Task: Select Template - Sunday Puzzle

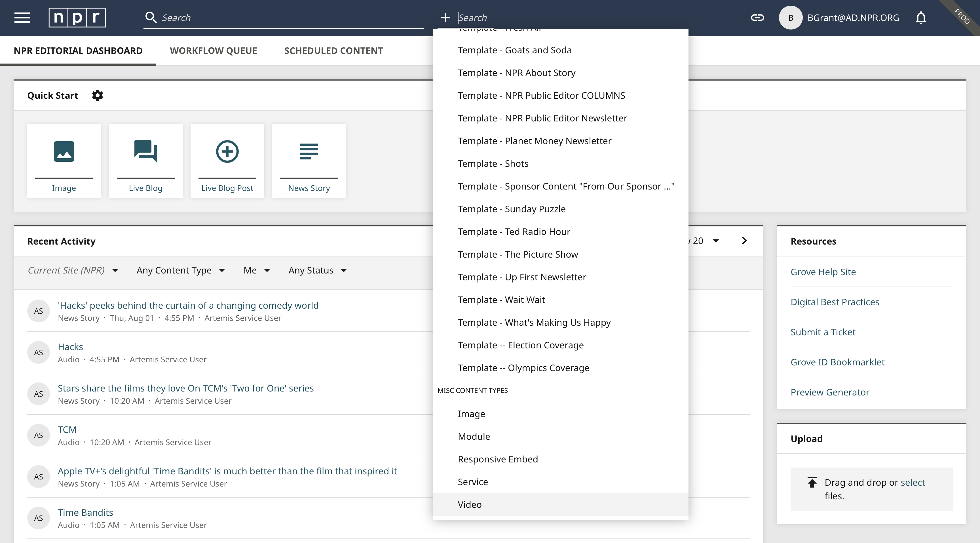Action: [x=560, y=209]
